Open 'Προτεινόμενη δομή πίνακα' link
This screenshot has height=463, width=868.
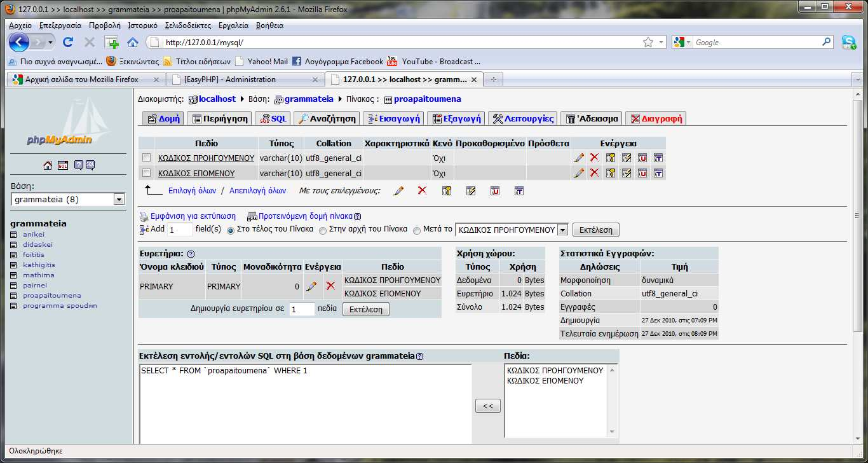[x=306, y=216]
